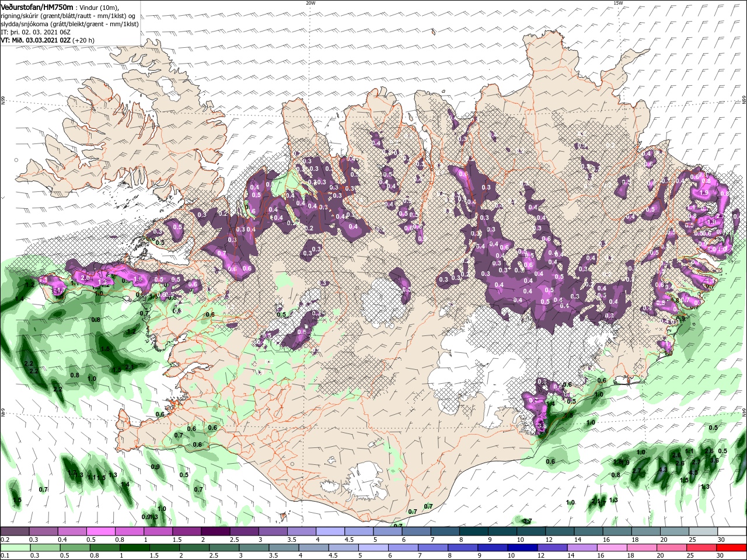747x560 pixels.
Task: Pick the lower legend swatch starting at 2
Action: 194,548
